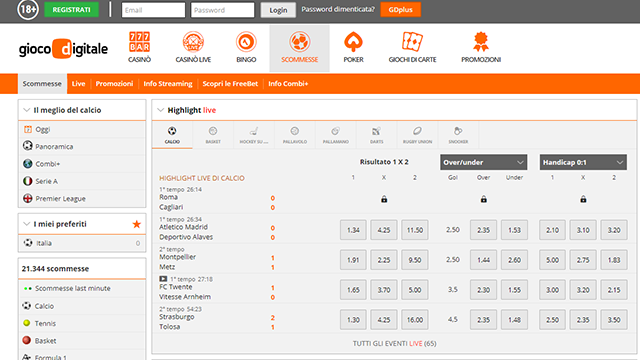The width and height of the screenshot is (640, 360).
Task: Select the Hockey su ghiaccio tab icon
Action: tap(254, 131)
